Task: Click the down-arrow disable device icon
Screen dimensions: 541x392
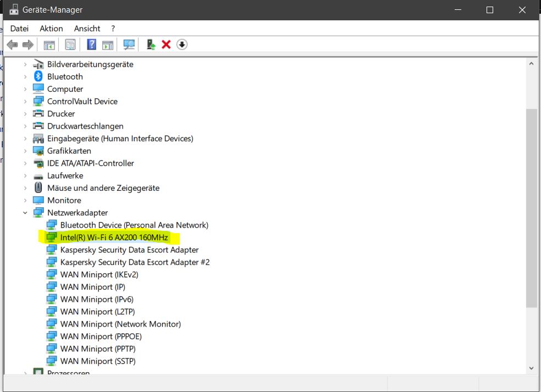Action: point(182,45)
